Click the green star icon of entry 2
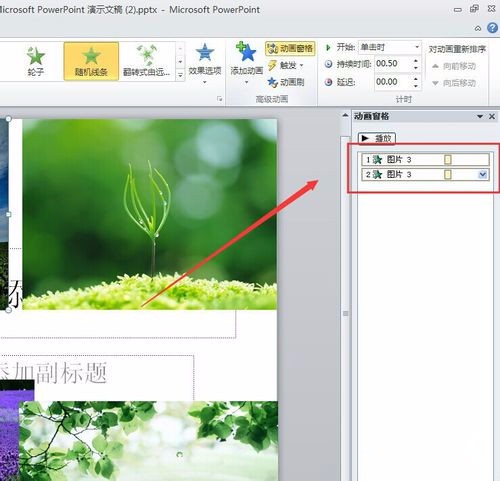Screen dimensions: 500x481 pyautogui.click(x=377, y=174)
